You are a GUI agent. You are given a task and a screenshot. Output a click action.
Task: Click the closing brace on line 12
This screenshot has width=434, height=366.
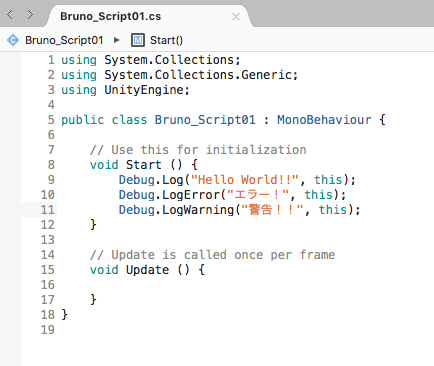93,225
